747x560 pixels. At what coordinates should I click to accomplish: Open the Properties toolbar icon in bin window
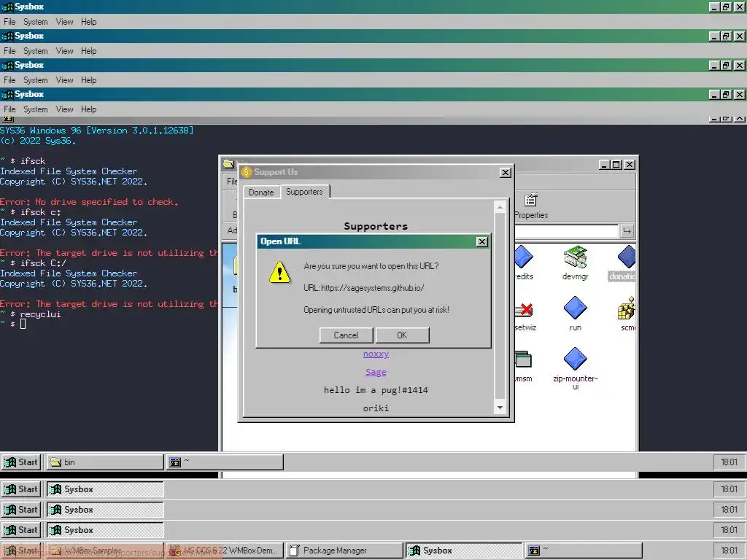tap(531, 206)
